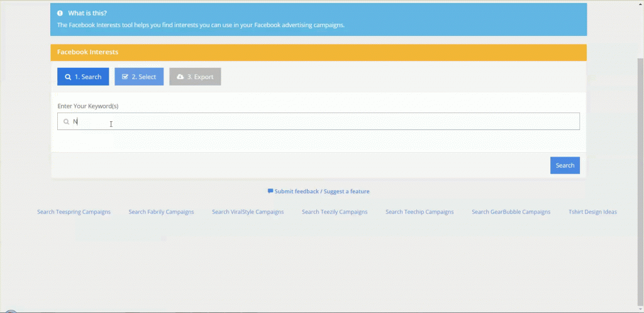Open the 3. Export step tab
644x313 pixels.
[x=195, y=77]
